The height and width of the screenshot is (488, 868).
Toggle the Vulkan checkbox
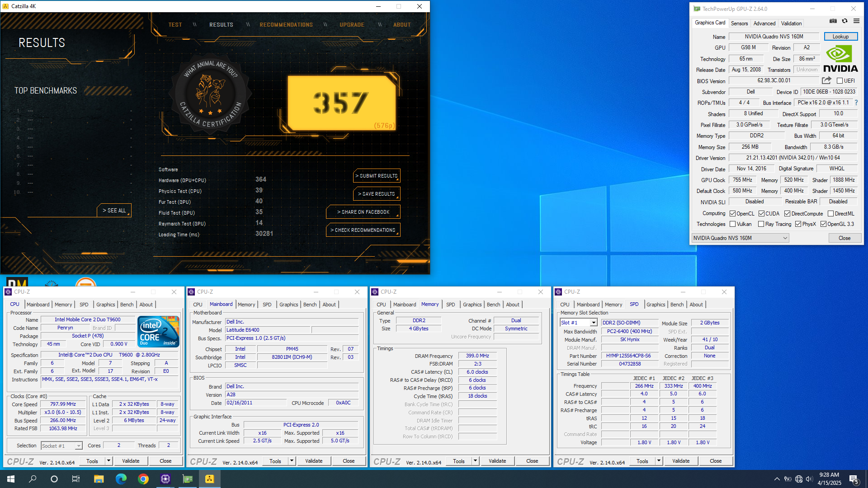coord(732,224)
